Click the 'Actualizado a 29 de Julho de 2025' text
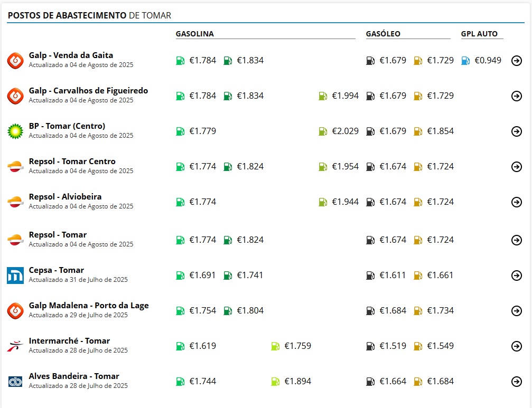The image size is (532, 408). click(78, 315)
